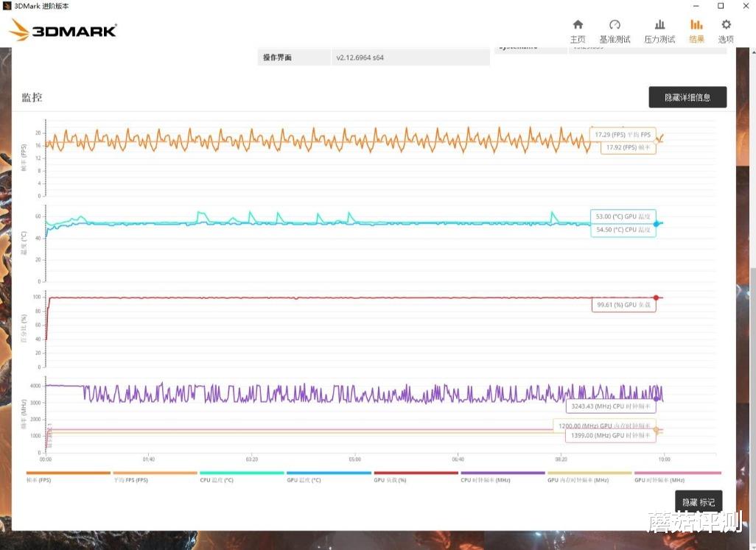This screenshot has width=756, height=550.
Task: Click the 99.61 (%) GPU 负载 marker label
Action: (623, 305)
